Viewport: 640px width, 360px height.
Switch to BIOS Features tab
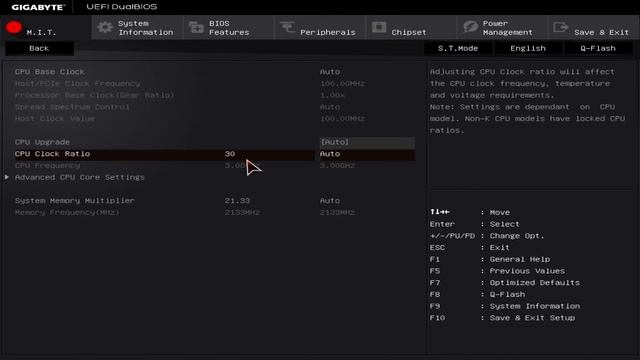pyautogui.click(x=229, y=28)
